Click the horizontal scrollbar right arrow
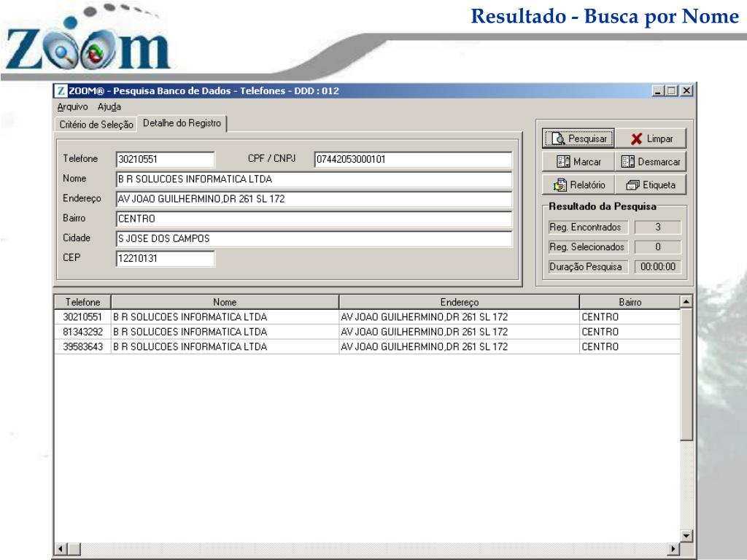 pyautogui.click(x=673, y=548)
